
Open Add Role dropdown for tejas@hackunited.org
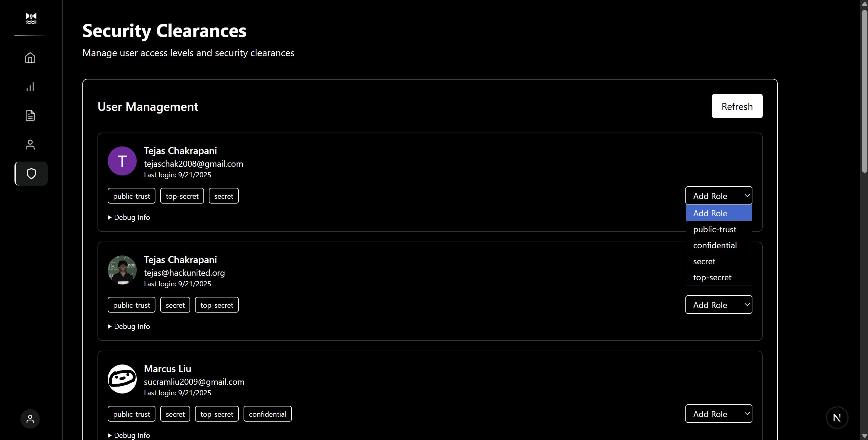718,305
